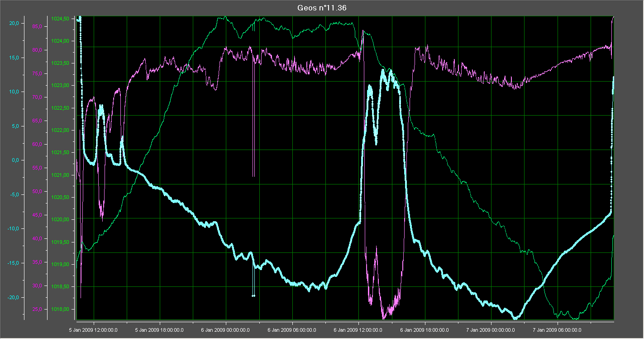Click the green axis value 1024,50
The height and width of the screenshot is (339, 644).
coord(60,19)
